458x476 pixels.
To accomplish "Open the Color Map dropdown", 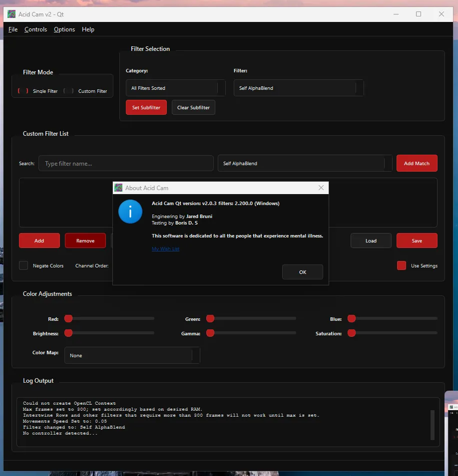I will [132, 355].
